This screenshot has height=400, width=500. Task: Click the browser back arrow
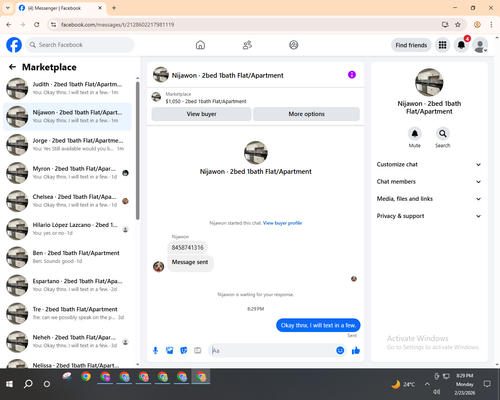9,25
